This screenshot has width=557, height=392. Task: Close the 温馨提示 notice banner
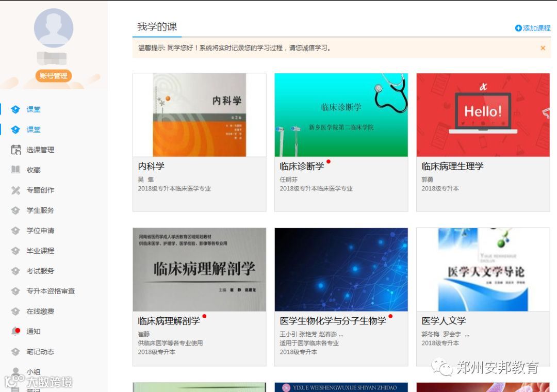(543, 48)
